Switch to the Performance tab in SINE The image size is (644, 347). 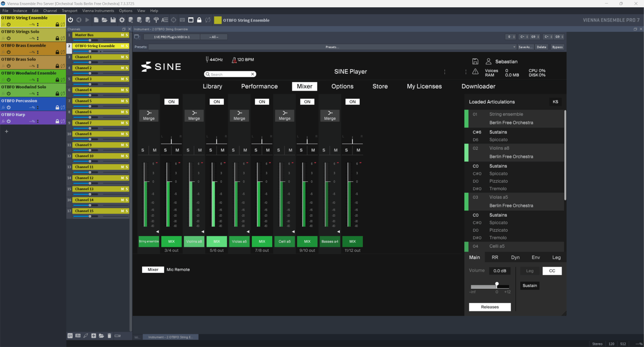pos(259,86)
